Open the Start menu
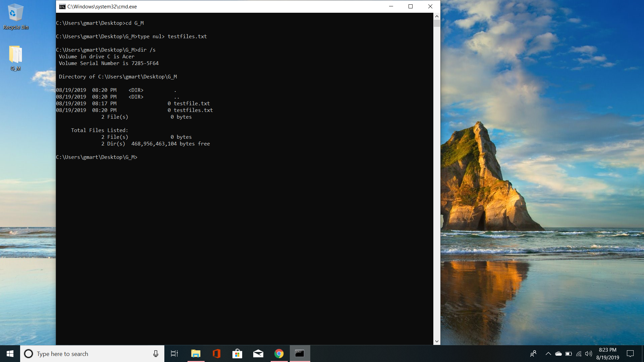Screen dimensions: 644x362 click(x=10, y=354)
